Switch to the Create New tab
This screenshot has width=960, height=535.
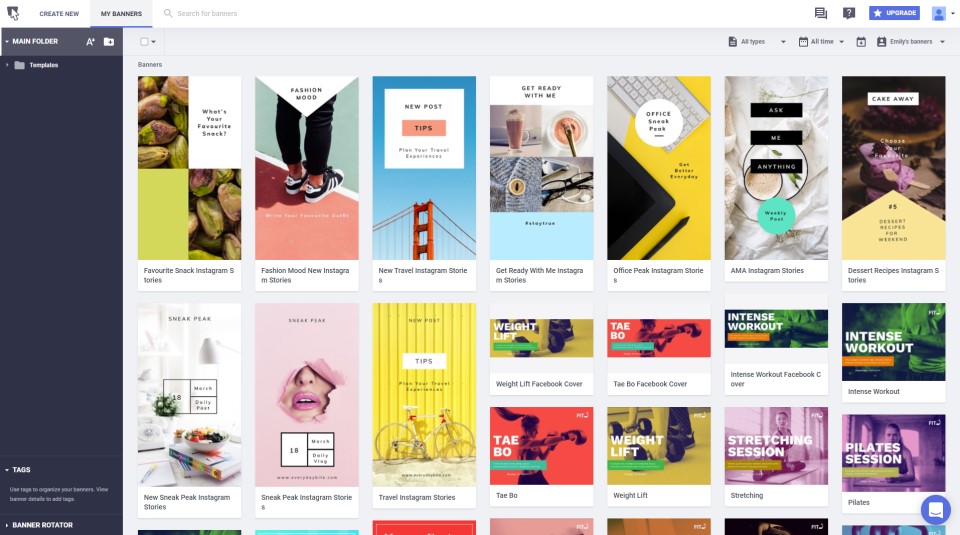coord(59,13)
